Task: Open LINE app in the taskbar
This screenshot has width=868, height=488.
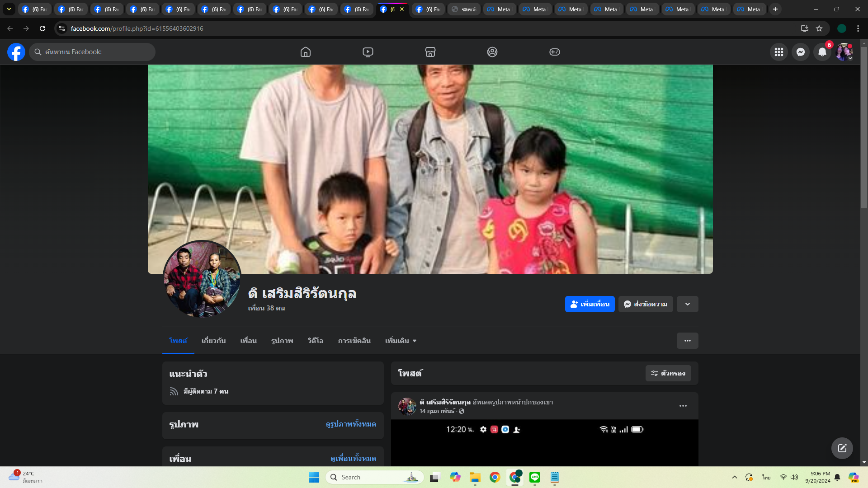Action: [535, 477]
